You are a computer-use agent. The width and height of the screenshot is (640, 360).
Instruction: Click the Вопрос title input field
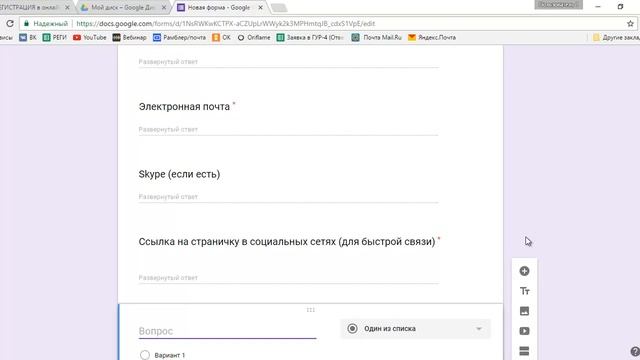pyautogui.click(x=227, y=331)
